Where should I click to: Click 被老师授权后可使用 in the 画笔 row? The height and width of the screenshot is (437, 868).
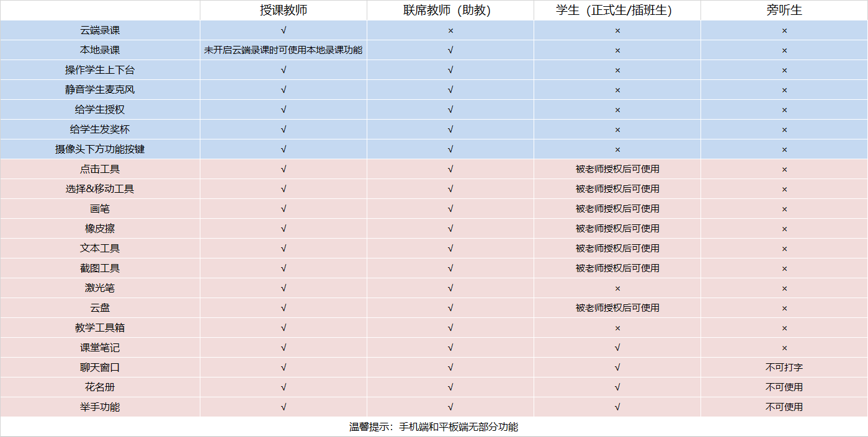click(617, 209)
